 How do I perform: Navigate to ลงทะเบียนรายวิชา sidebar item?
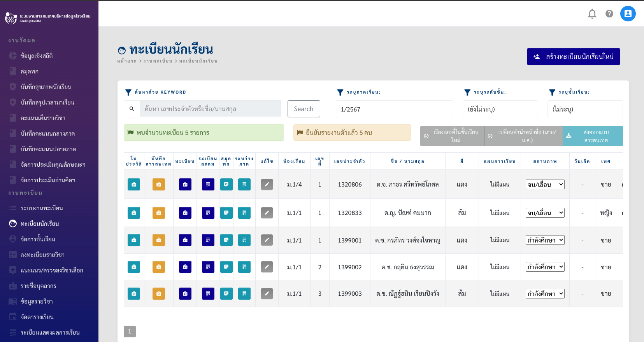[x=42, y=255]
